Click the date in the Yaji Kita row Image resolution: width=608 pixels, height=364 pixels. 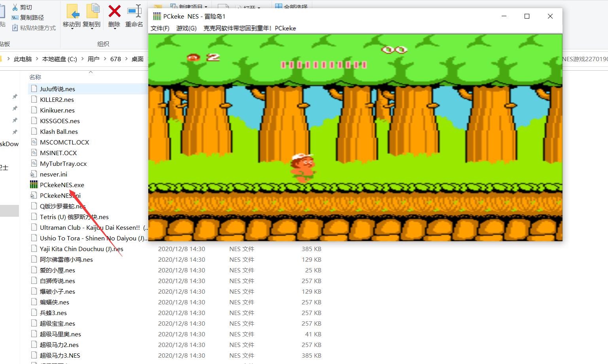(x=181, y=249)
